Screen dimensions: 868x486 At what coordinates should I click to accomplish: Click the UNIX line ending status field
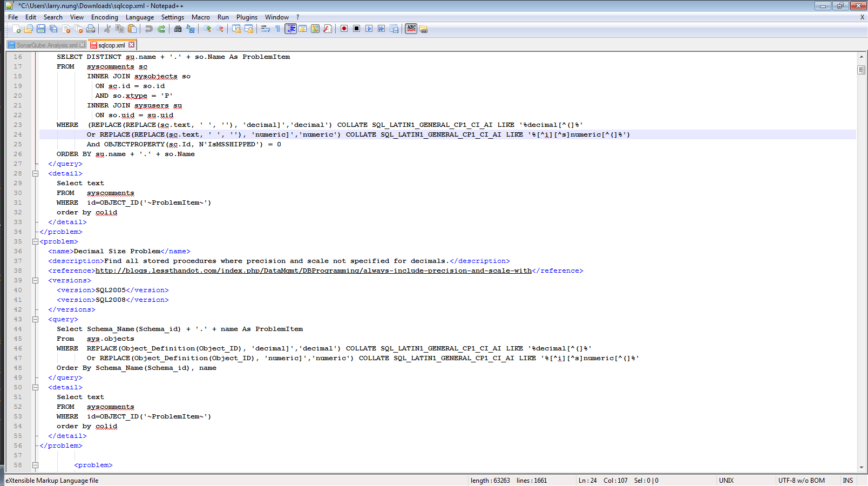(726, 481)
